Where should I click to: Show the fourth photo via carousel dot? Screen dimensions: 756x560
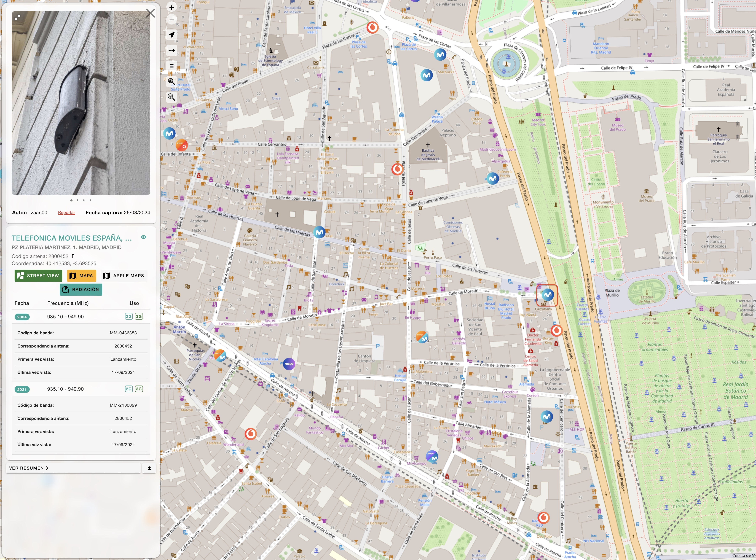pos(90,200)
